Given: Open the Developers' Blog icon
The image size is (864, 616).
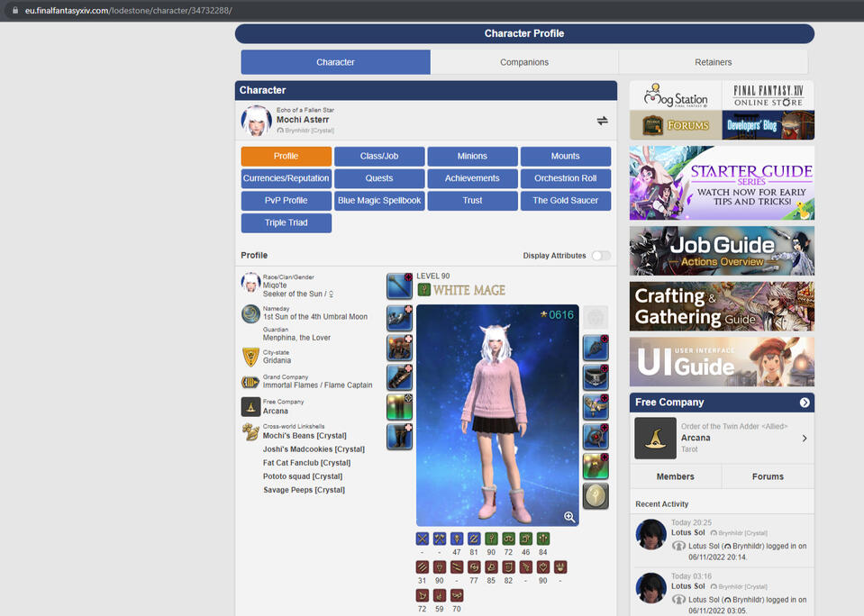Looking at the screenshot, I should (769, 125).
